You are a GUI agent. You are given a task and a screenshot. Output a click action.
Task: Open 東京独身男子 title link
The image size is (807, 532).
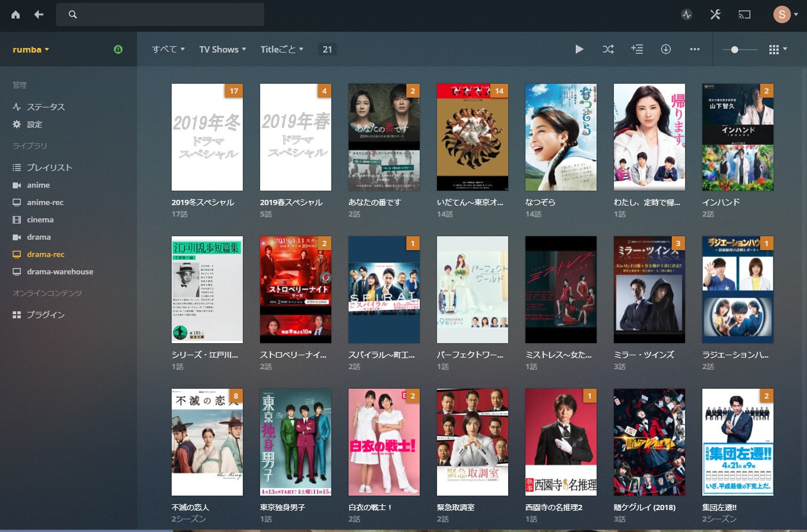coord(283,507)
